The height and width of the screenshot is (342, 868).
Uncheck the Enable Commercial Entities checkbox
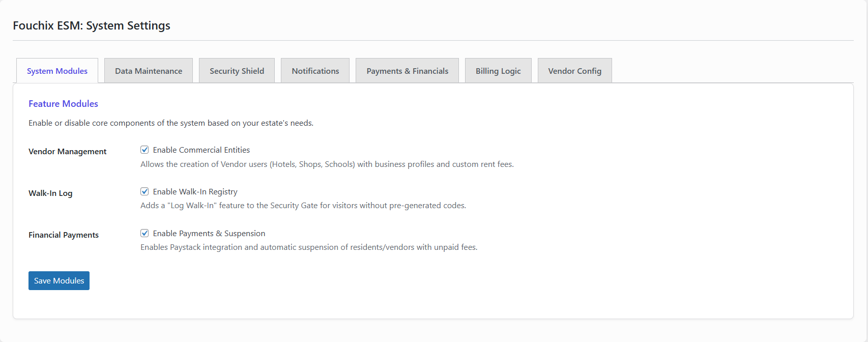tap(144, 150)
